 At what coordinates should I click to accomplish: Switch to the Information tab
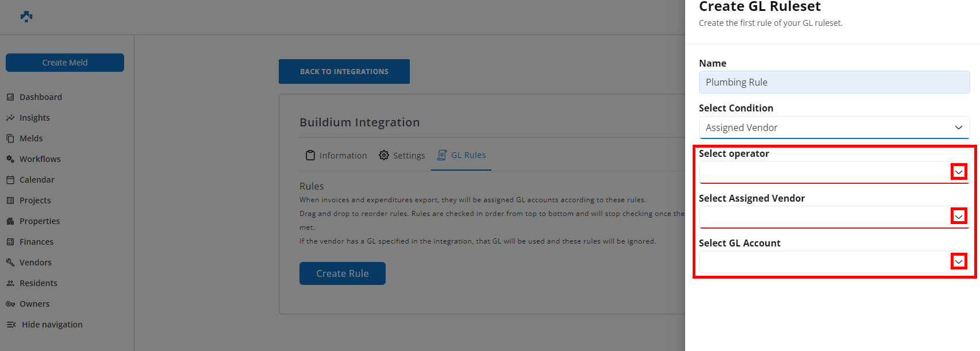coord(336,155)
